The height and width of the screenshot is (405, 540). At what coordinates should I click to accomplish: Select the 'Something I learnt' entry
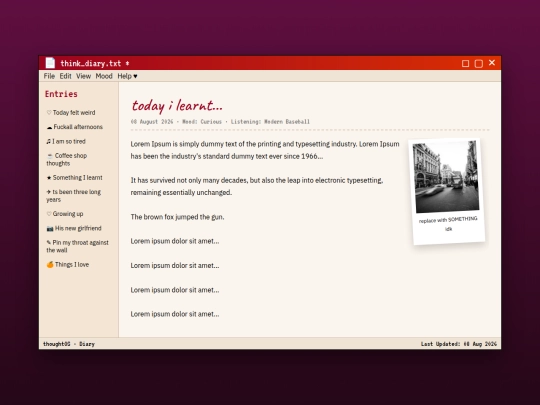(x=74, y=178)
